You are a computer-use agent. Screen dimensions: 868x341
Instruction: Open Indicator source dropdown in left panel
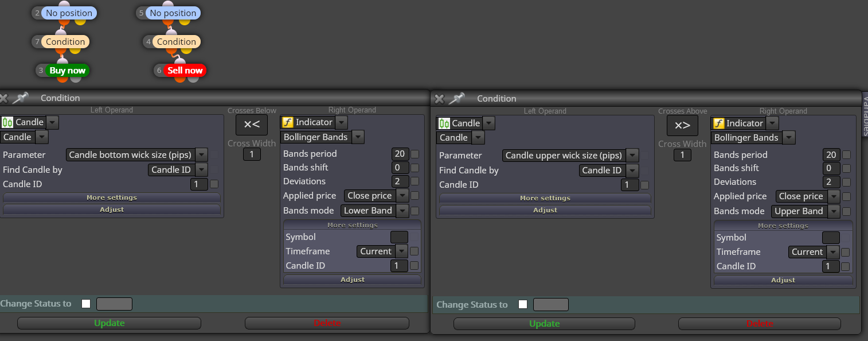pyautogui.click(x=342, y=122)
